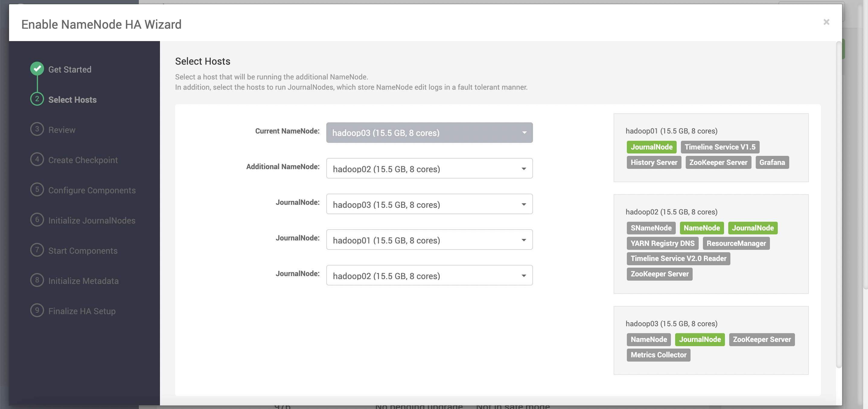The width and height of the screenshot is (868, 409).
Task: Click the Additional NameNode label
Action: coord(283,166)
